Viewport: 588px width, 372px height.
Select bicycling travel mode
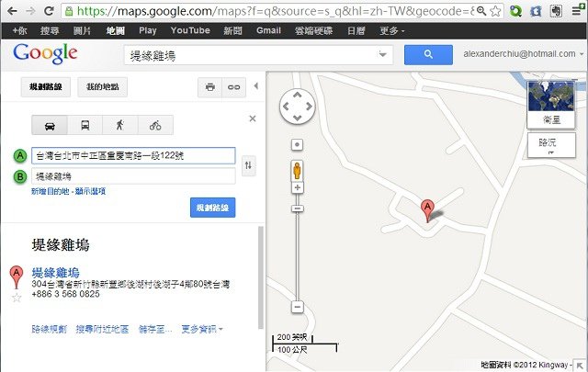click(x=155, y=125)
